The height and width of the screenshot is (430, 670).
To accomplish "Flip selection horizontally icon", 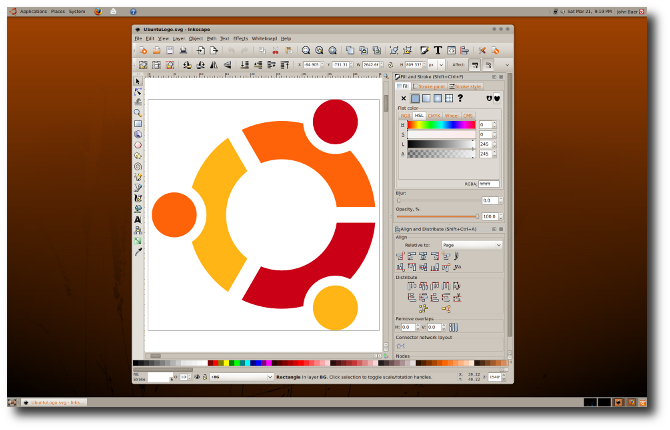I will [x=214, y=65].
